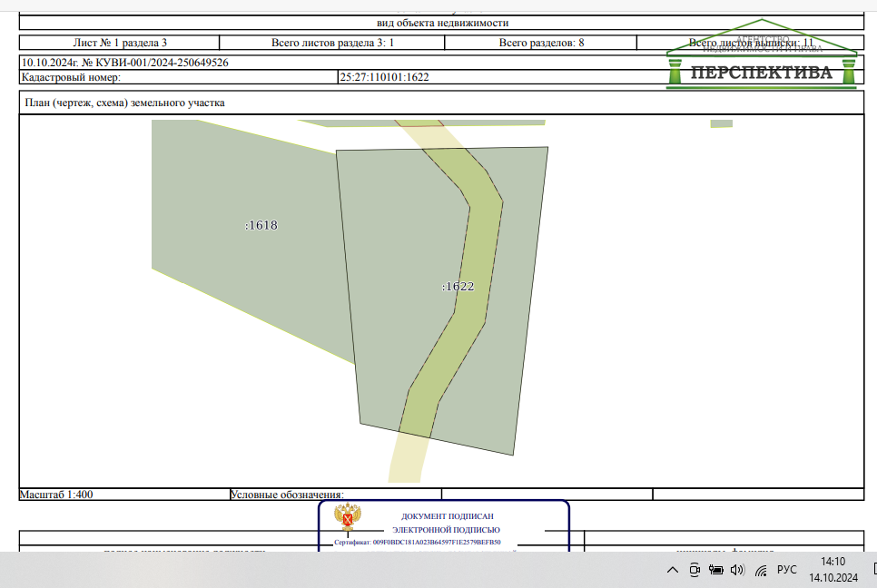
Task: Click 'Масштаб 1:400' scale text
Action: pyautogui.click(x=56, y=495)
